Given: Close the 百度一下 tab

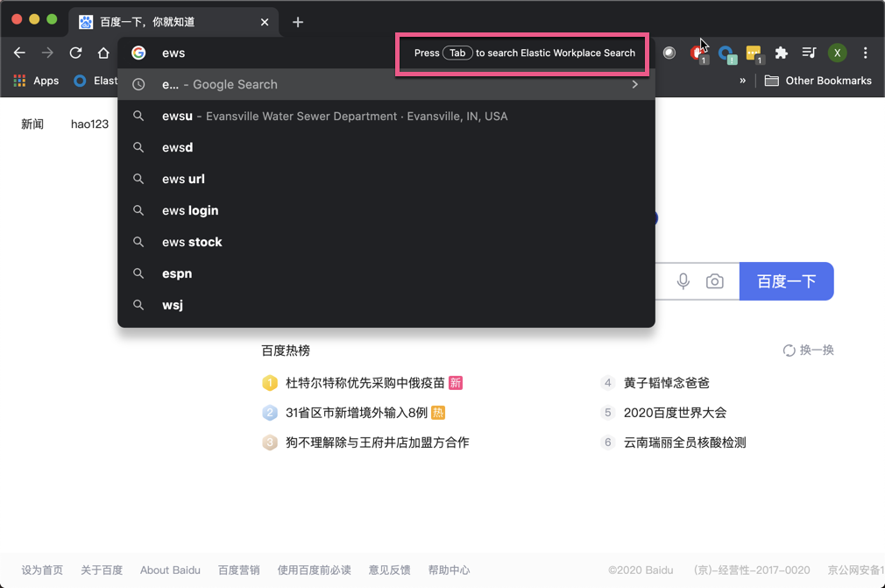Looking at the screenshot, I should (x=264, y=22).
